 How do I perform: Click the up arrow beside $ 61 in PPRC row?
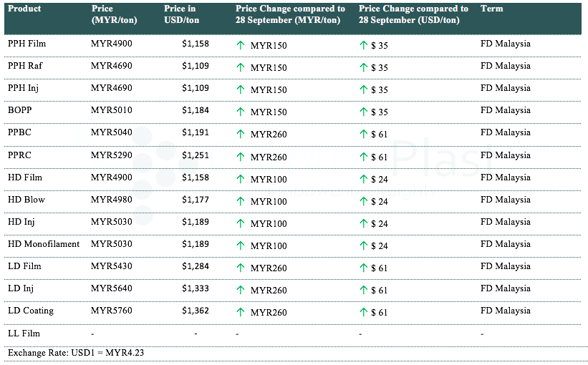point(363,157)
